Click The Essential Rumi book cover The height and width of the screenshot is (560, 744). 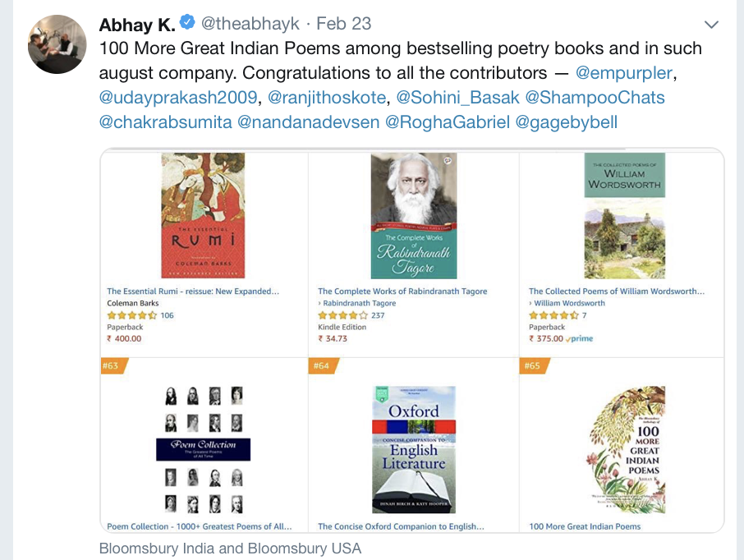(x=203, y=215)
